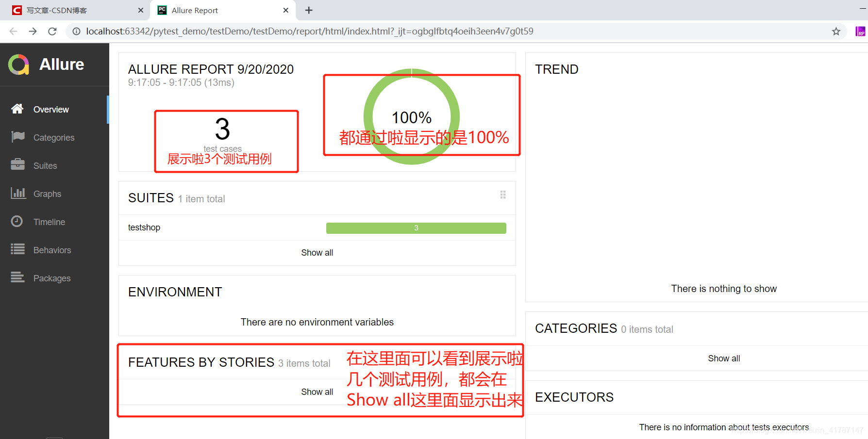
Task: Click the Categories flag icon
Action: (18, 137)
